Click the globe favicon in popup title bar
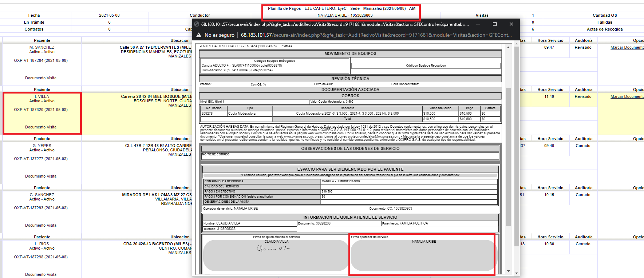This screenshot has height=278, width=644. (197, 24)
